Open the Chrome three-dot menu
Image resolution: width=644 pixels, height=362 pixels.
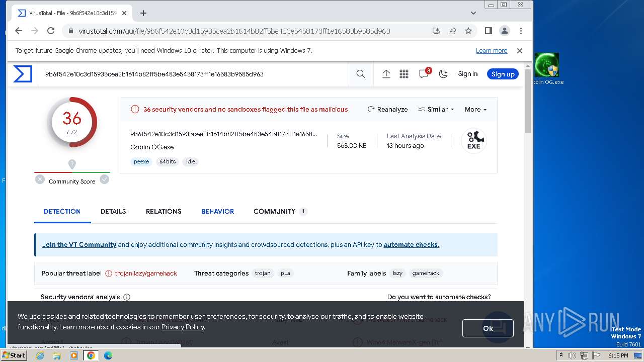tap(521, 31)
